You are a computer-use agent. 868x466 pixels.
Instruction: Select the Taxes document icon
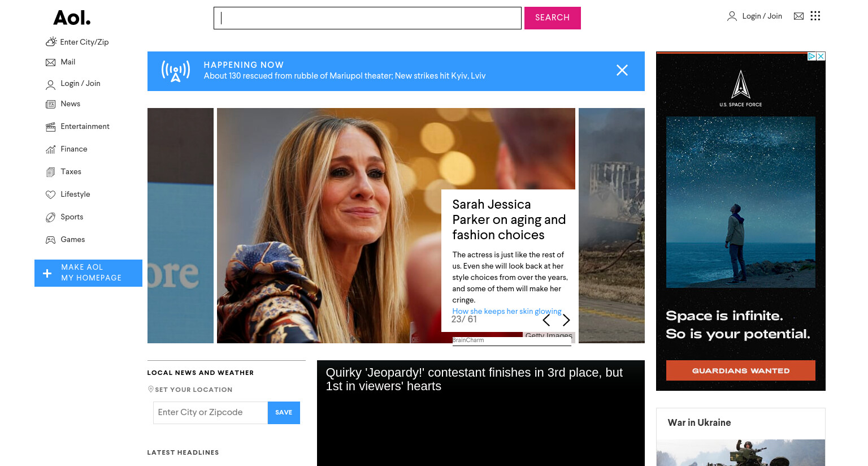pos(50,172)
